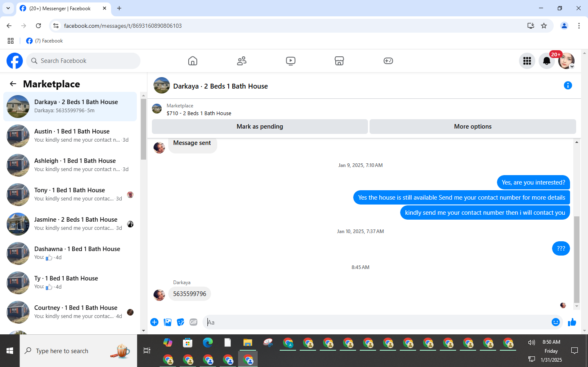This screenshot has width=588, height=367.
Task: Open Dashawna 1 Bed 1 Bath House chat
Action: coord(70,254)
